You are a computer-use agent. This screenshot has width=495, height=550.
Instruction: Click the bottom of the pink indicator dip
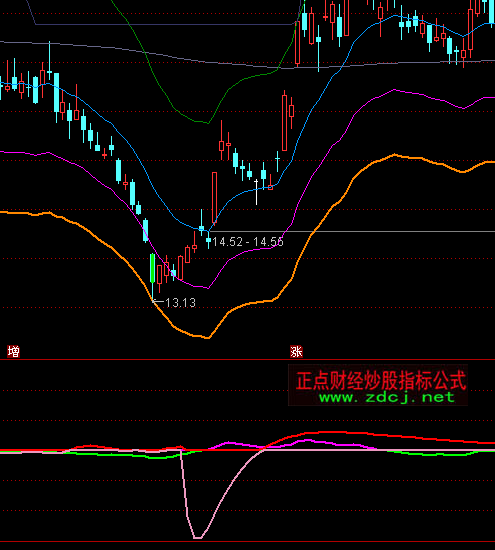198,537
